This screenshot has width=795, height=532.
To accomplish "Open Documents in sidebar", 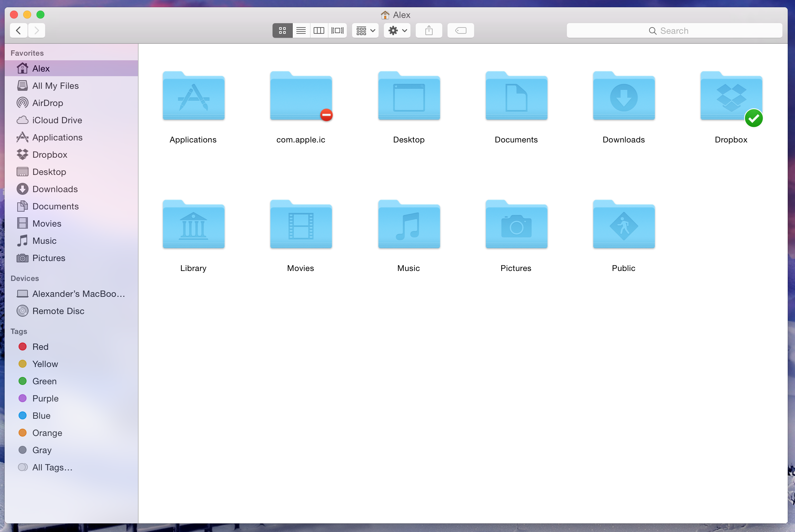I will (71, 207).
